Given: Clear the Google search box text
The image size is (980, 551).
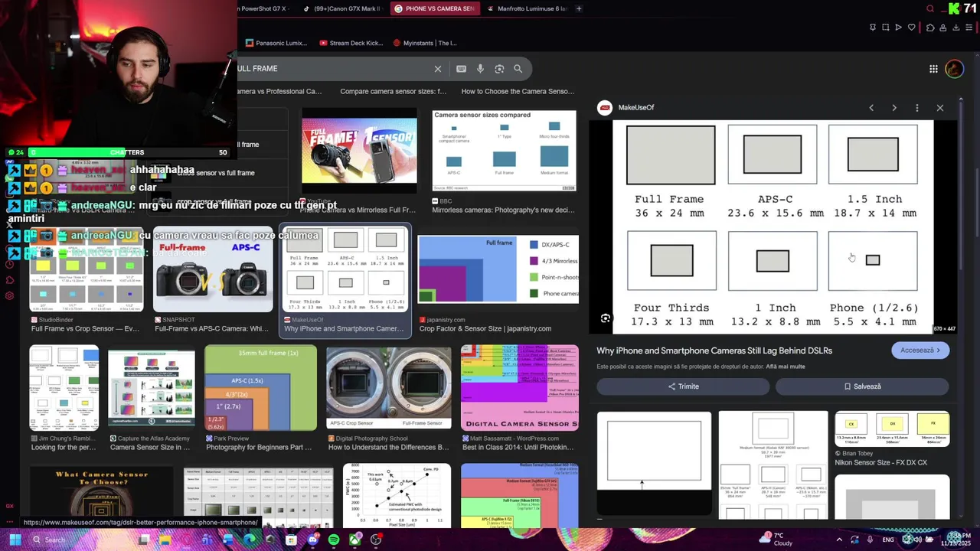Looking at the screenshot, I should tap(438, 69).
